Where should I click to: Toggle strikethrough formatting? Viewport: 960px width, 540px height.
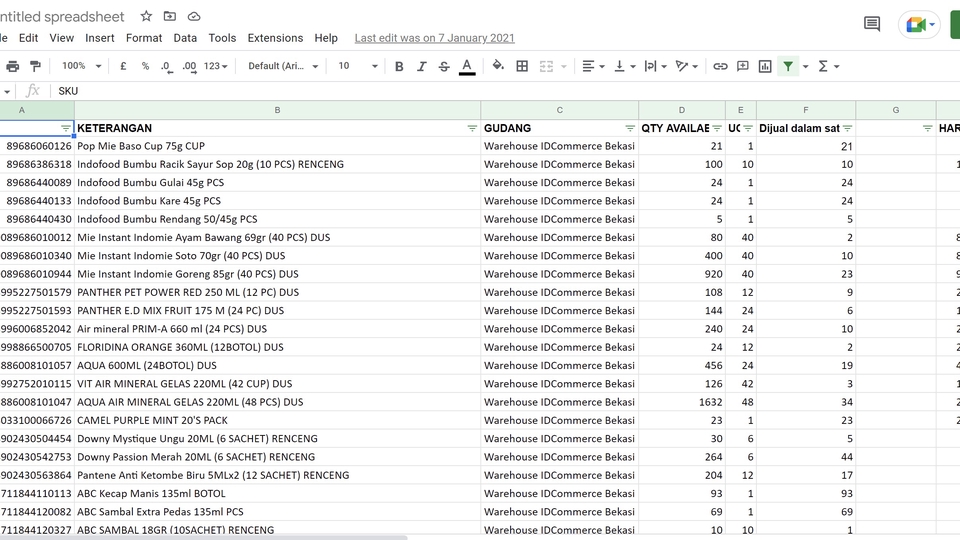pyautogui.click(x=444, y=66)
